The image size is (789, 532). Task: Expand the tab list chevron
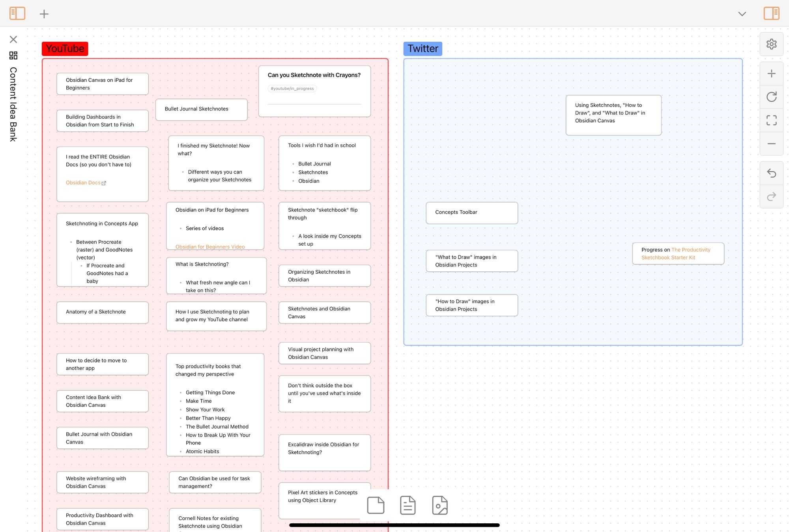coord(742,14)
